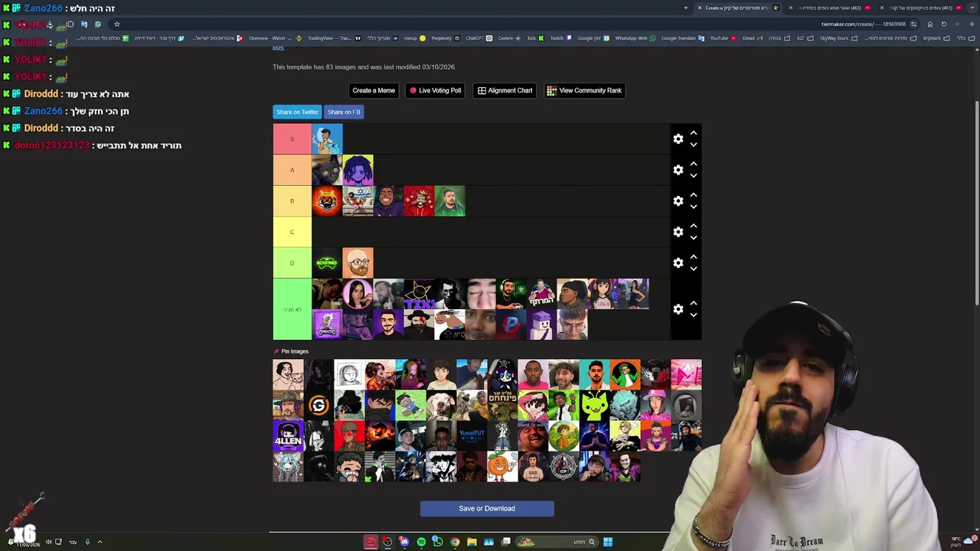Move A tier row up with chevron
Screen dimensions: 980x551
(x=693, y=164)
